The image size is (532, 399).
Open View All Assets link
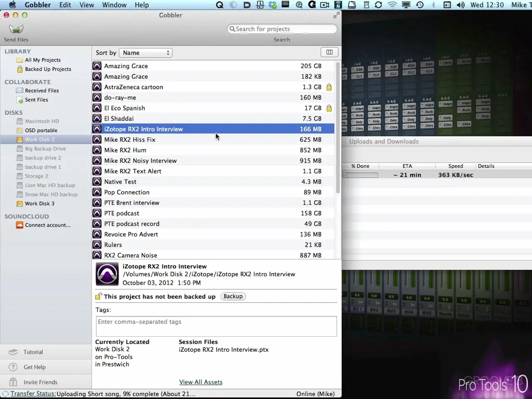[x=201, y=382]
